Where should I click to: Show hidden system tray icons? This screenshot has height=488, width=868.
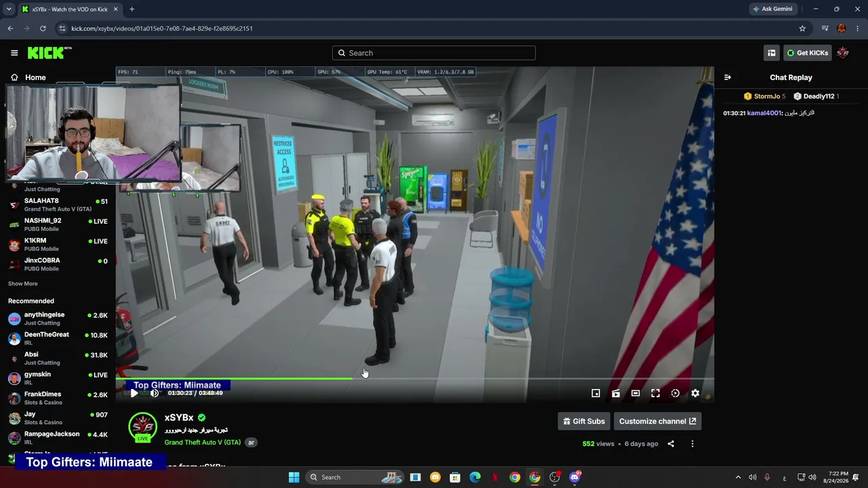(x=738, y=477)
